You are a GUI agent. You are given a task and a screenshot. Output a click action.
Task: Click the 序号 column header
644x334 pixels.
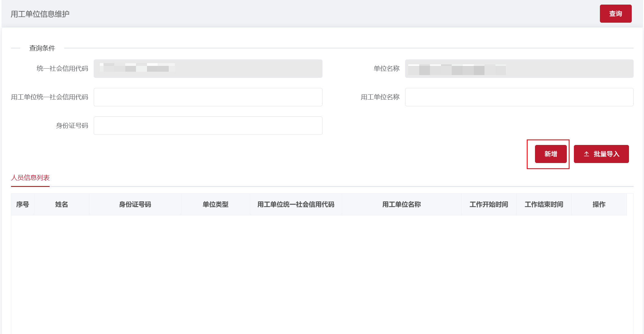pos(23,204)
